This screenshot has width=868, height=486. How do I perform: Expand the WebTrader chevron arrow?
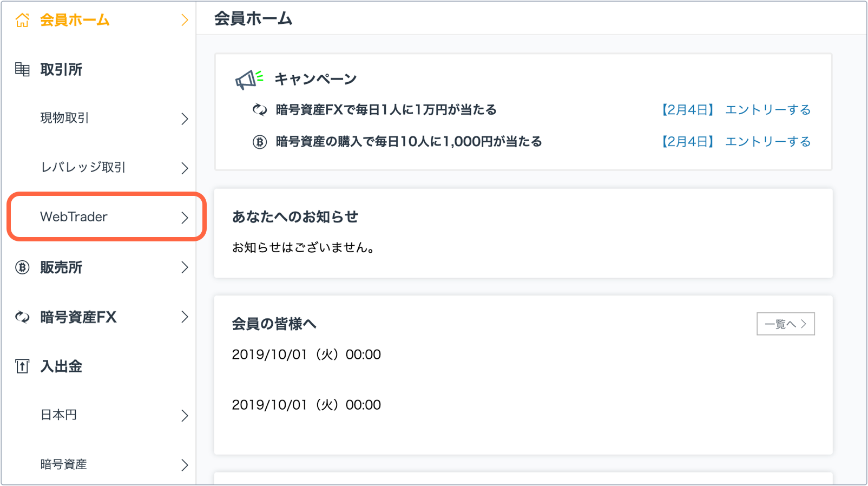pyautogui.click(x=185, y=218)
